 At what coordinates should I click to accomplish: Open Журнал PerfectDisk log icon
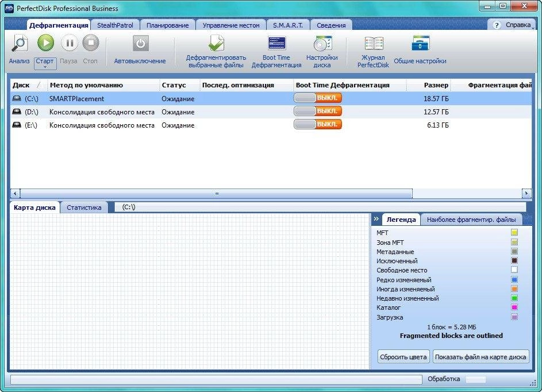374,44
